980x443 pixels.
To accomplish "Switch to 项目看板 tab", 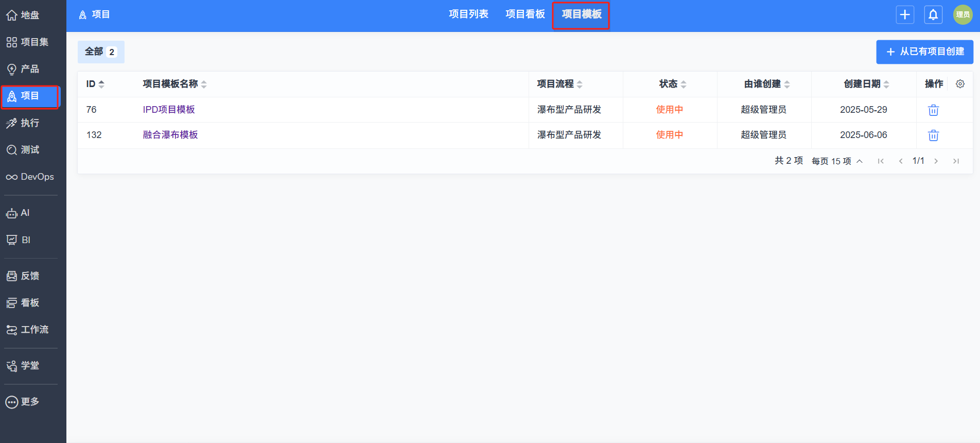I will pyautogui.click(x=525, y=14).
